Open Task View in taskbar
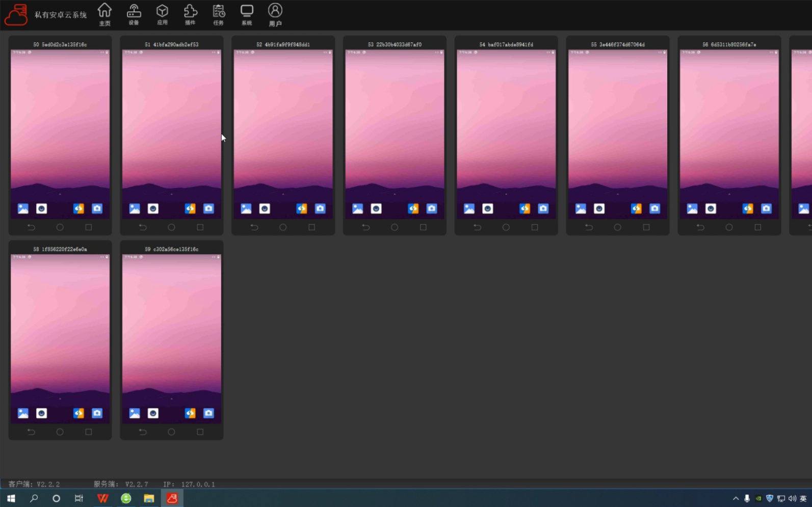 click(x=78, y=498)
